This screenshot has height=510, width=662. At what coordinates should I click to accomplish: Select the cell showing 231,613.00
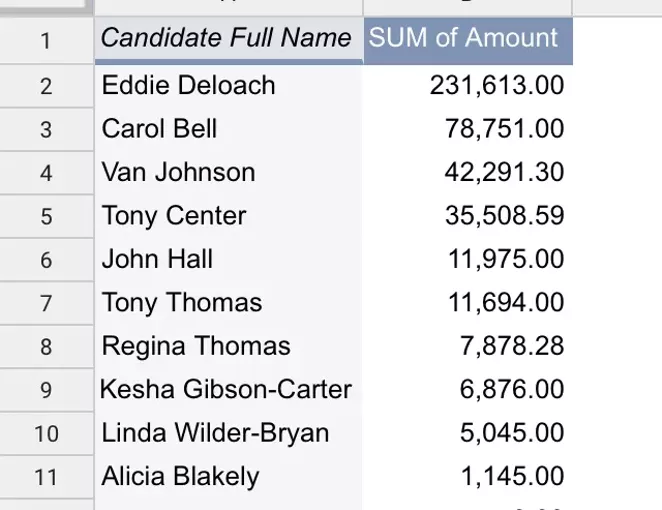coord(468,86)
